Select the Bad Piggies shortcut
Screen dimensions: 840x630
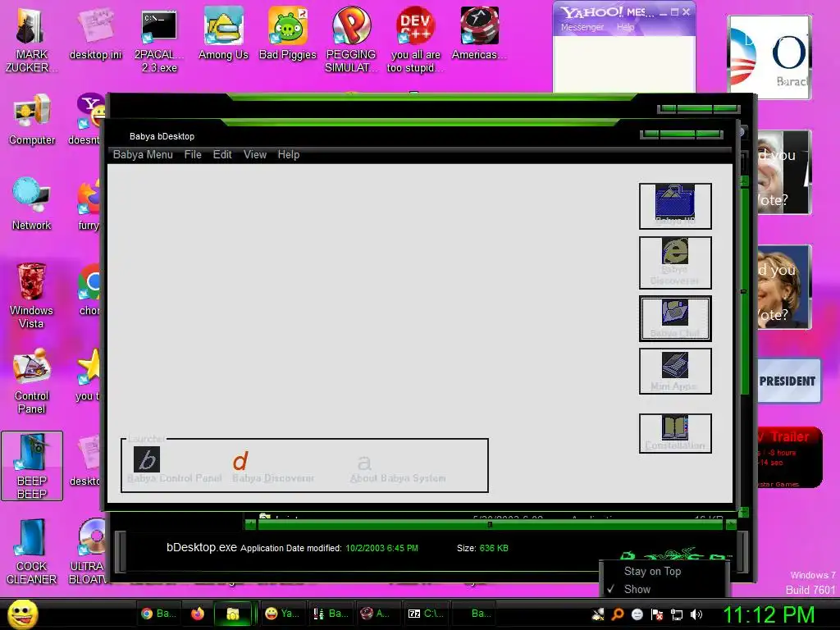click(288, 34)
